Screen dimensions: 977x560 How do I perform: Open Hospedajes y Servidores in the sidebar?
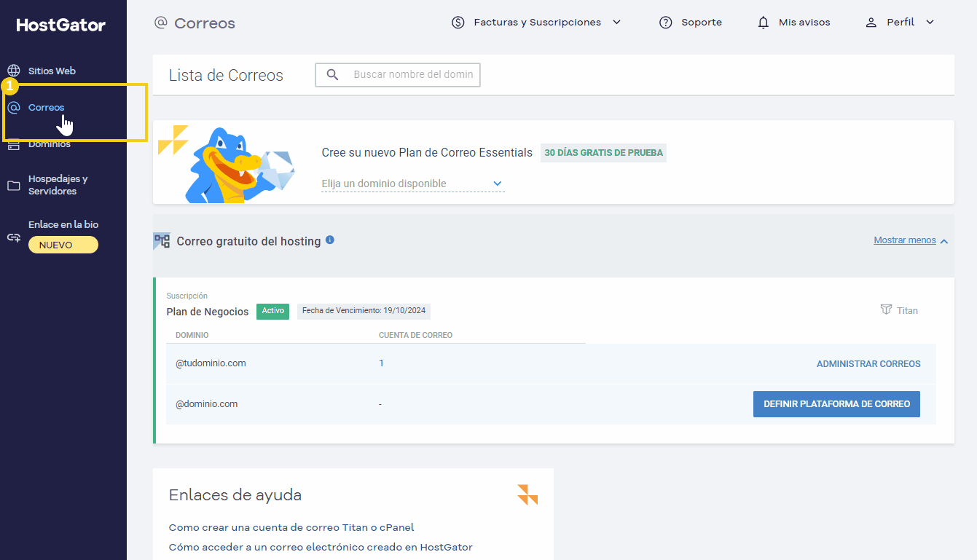click(58, 185)
